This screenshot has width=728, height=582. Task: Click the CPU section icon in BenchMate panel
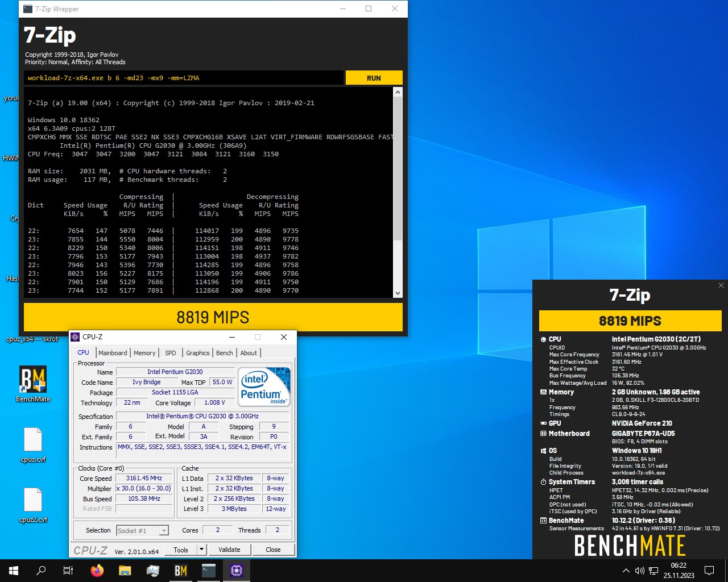click(543, 339)
